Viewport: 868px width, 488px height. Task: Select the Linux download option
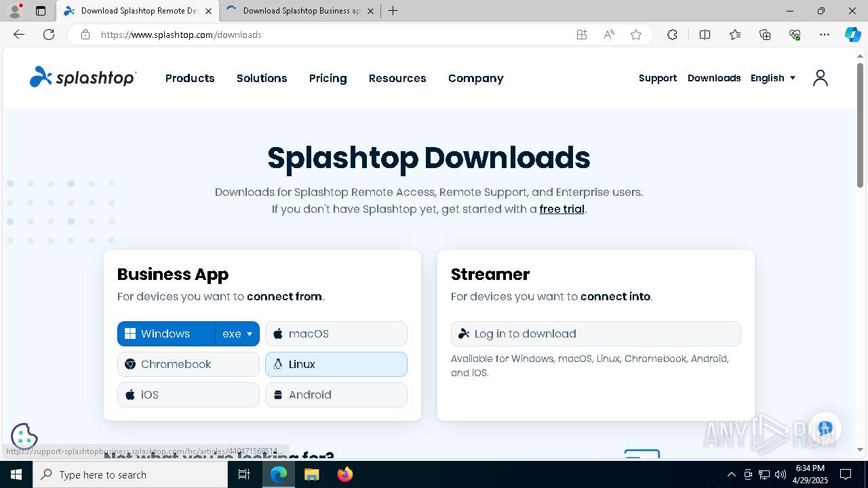pyautogui.click(x=336, y=364)
